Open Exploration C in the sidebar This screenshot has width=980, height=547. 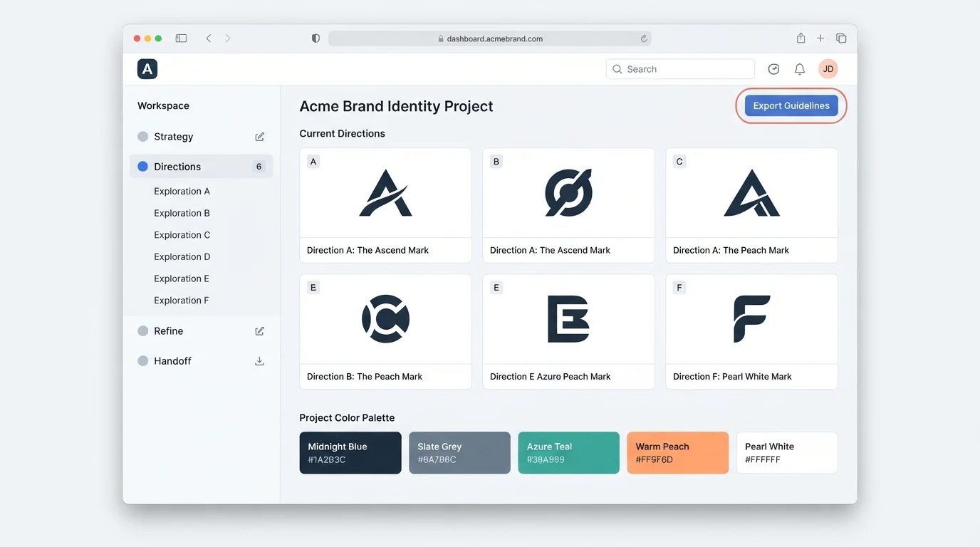click(182, 235)
